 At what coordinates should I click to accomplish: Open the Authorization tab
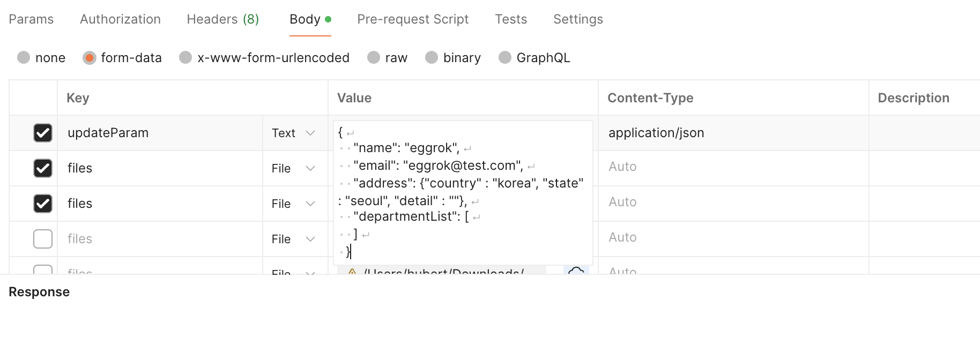tap(120, 19)
